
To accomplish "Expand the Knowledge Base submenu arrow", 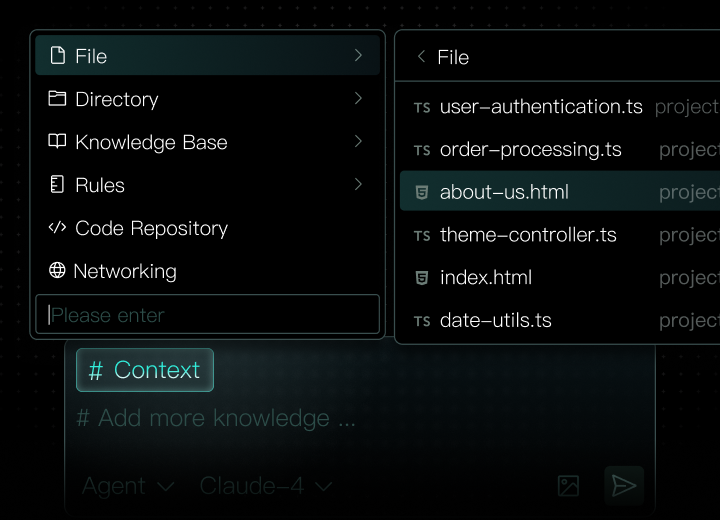I will click(x=358, y=142).
